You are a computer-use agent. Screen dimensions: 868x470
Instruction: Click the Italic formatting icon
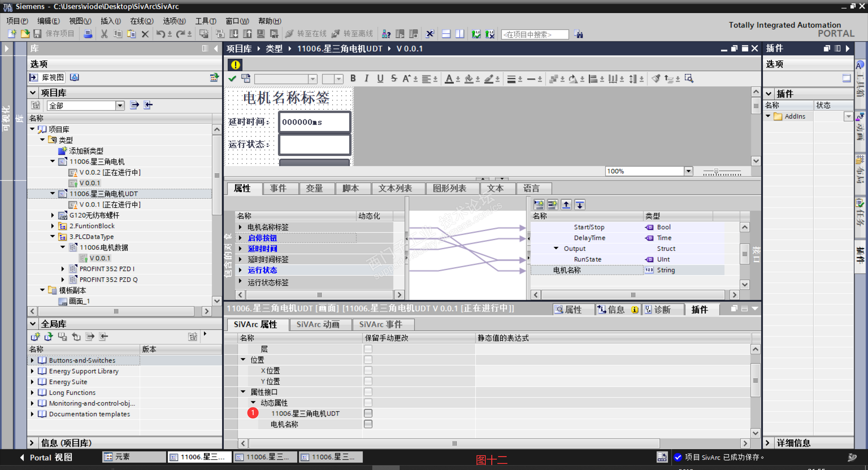(366, 78)
